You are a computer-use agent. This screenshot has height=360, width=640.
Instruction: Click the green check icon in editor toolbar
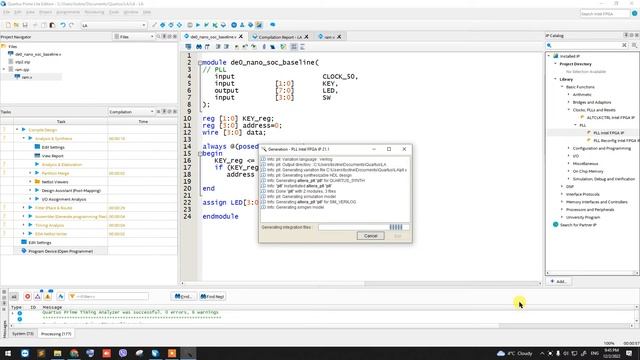coord(283,47)
